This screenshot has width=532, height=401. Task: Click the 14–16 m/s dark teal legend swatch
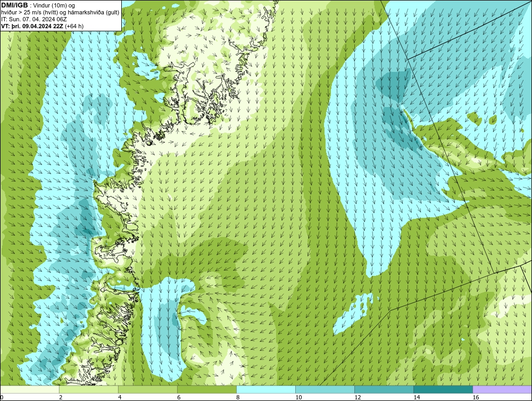443,389
